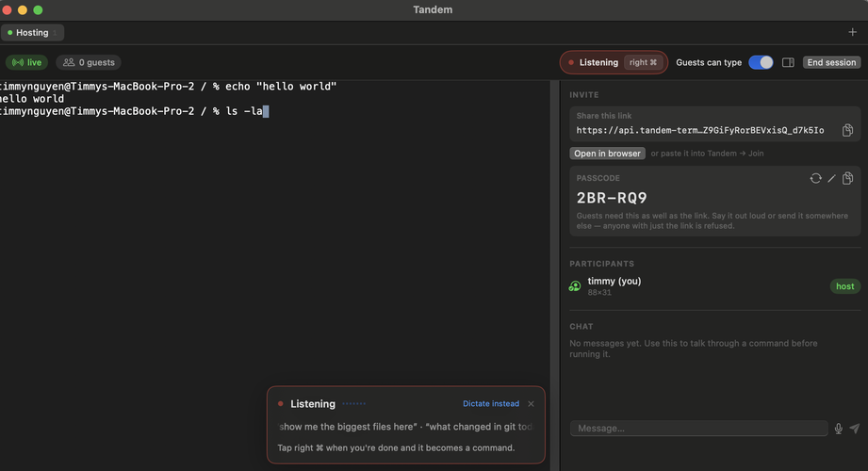Regenerate the passcode with the refresh icon
The height and width of the screenshot is (471, 868).
tap(815, 178)
